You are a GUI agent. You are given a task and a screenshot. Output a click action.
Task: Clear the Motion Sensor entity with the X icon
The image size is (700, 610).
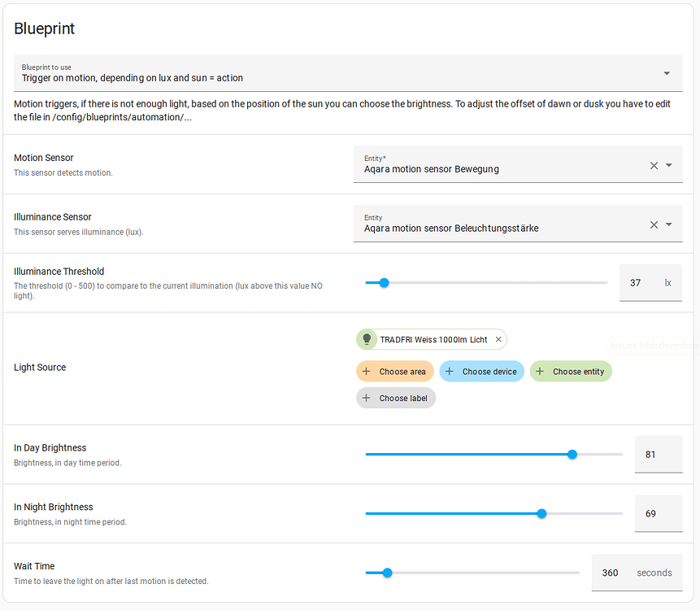point(654,165)
